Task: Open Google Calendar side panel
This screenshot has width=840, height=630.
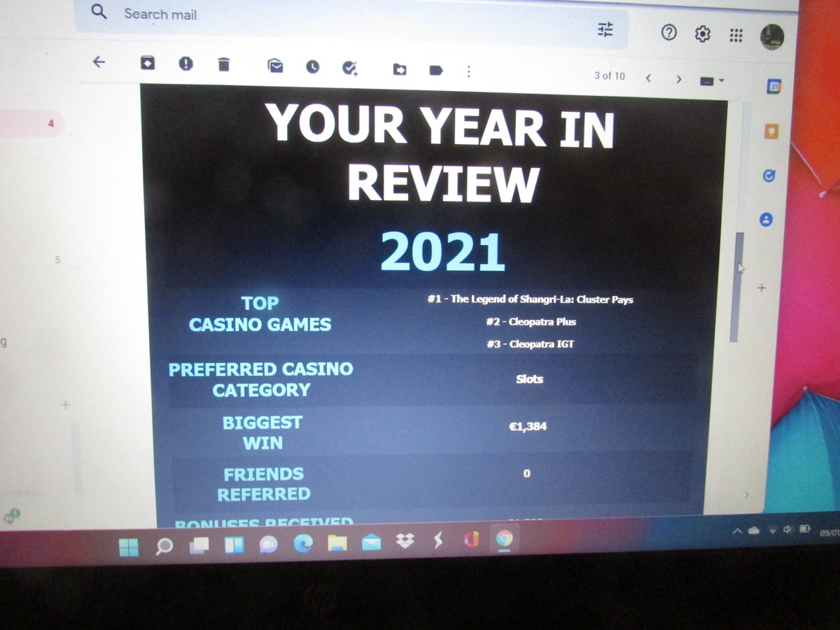Action: click(774, 87)
